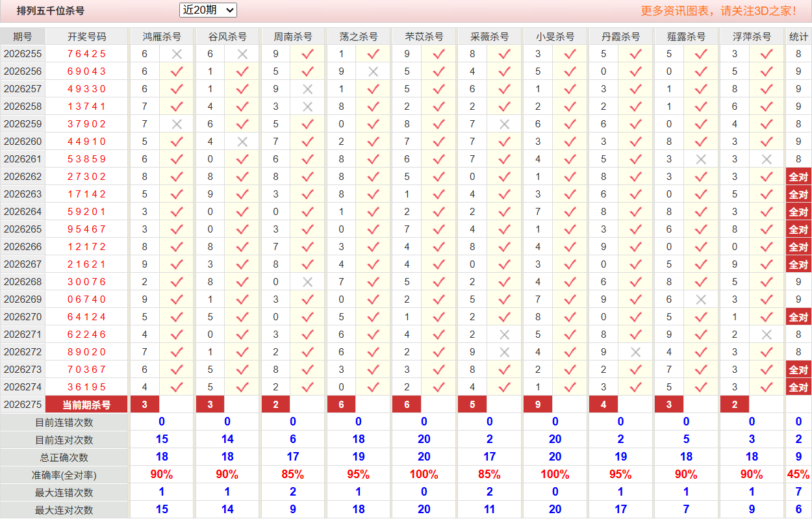The height and width of the screenshot is (519, 812).
Task: Select period number 2026255
Action: 22,54
